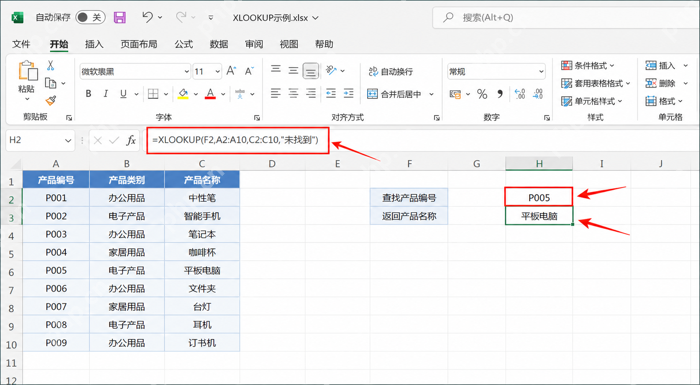
Task: Apply Percent style
Action: click(x=482, y=94)
